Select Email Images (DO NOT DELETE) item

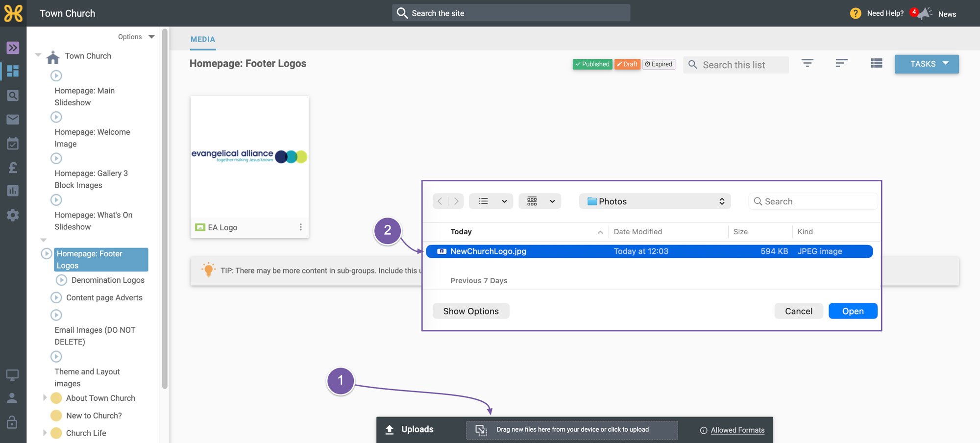[x=95, y=336]
